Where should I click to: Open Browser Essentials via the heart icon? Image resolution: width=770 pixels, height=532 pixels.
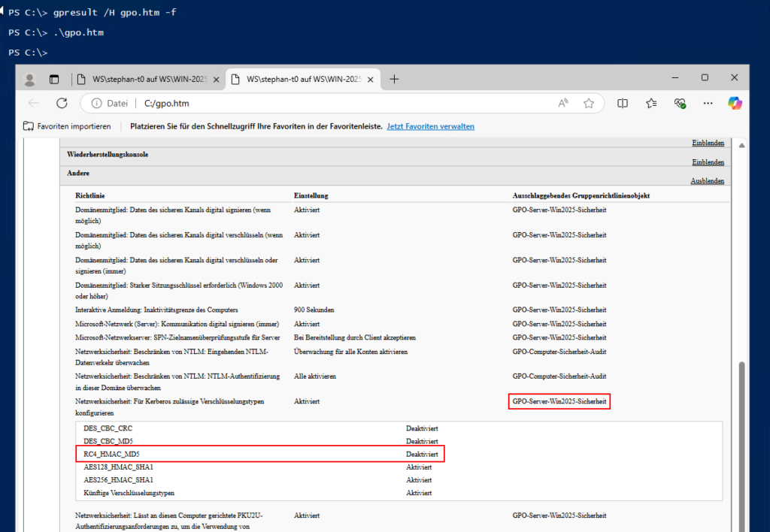[x=680, y=103]
